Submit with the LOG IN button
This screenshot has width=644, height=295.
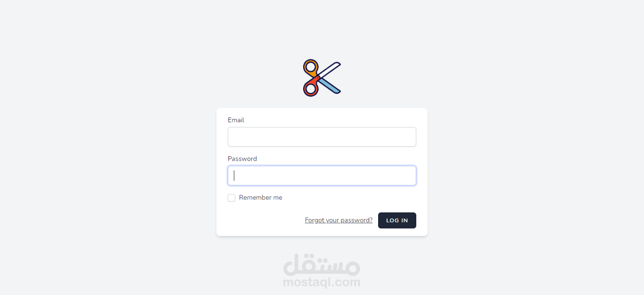[397, 220]
